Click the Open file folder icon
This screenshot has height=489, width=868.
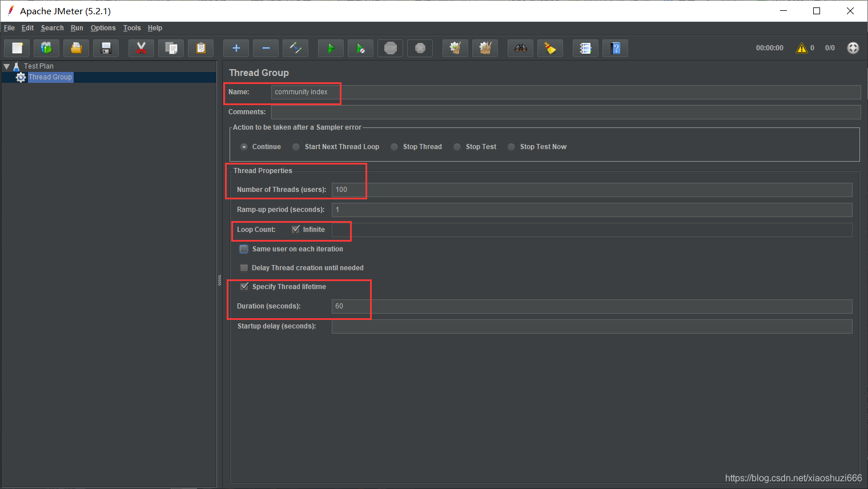[76, 48]
